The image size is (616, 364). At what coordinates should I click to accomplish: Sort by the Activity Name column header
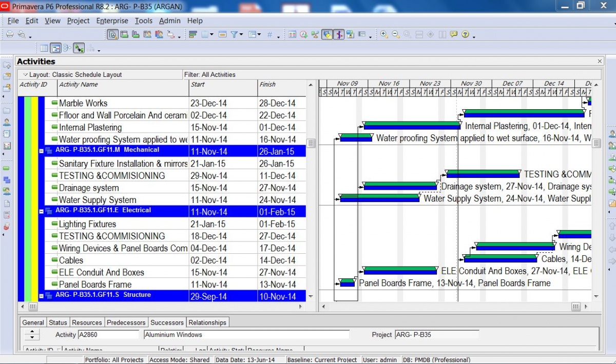pos(123,88)
